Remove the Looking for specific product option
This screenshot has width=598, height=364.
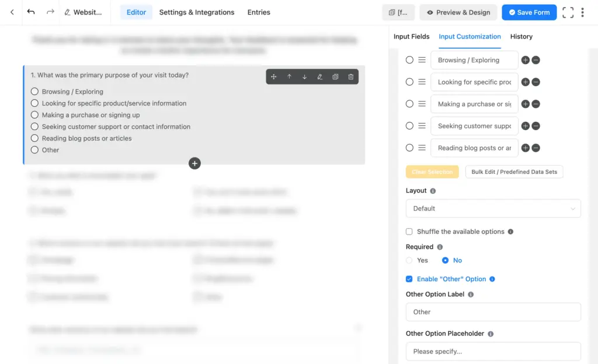tap(536, 82)
